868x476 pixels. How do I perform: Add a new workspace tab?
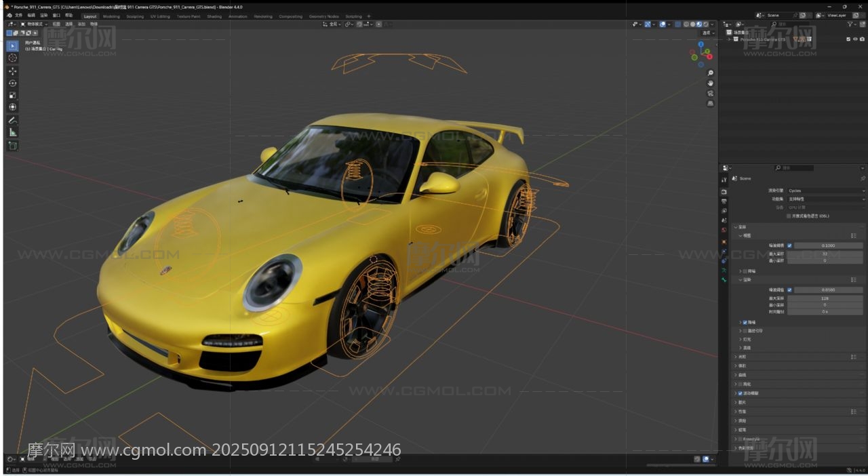tap(369, 16)
